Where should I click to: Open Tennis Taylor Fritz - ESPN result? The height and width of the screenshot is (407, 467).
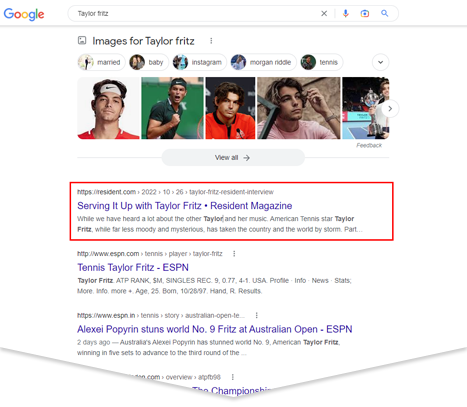pos(133,267)
